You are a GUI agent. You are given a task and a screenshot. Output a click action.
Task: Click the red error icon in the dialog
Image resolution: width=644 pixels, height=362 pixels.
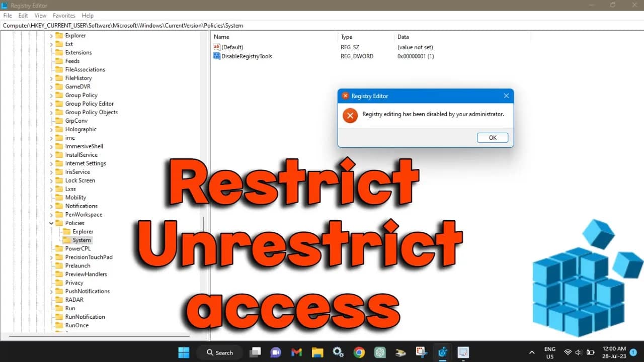350,115
